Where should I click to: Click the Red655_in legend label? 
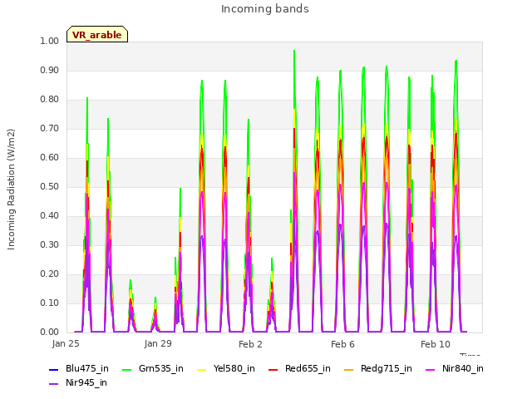click(x=308, y=368)
